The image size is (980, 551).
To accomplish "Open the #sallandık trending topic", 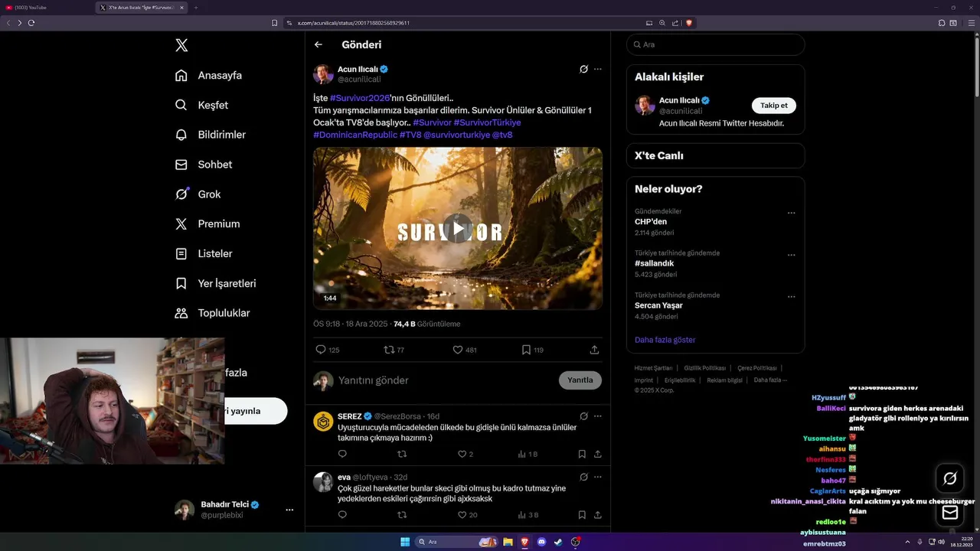I will [654, 263].
